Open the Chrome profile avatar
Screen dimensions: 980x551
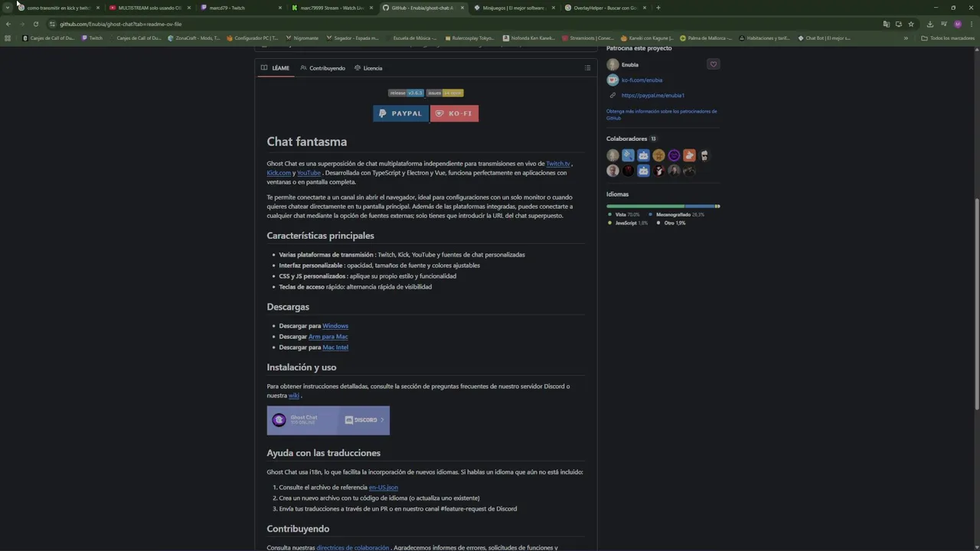pos(958,24)
